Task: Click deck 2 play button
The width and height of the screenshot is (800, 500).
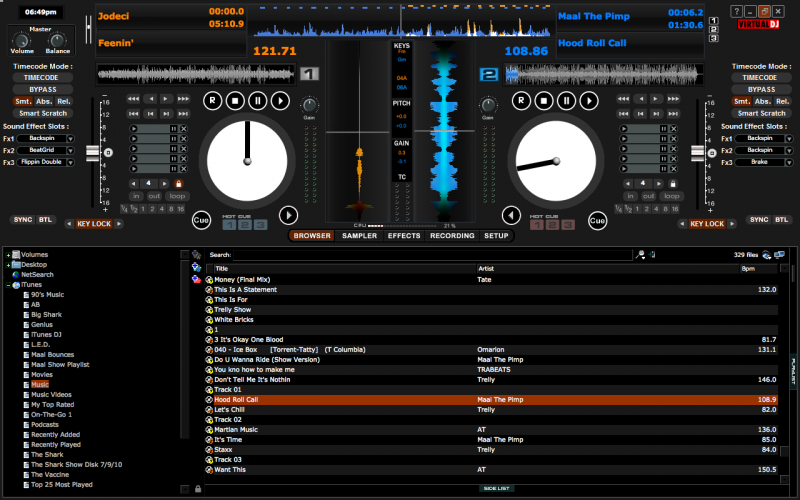Action: point(589,101)
